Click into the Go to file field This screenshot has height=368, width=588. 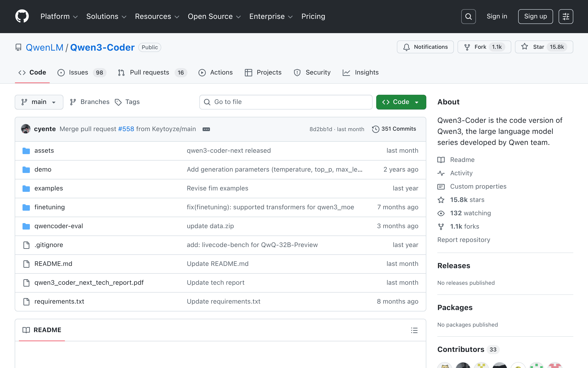(286, 102)
